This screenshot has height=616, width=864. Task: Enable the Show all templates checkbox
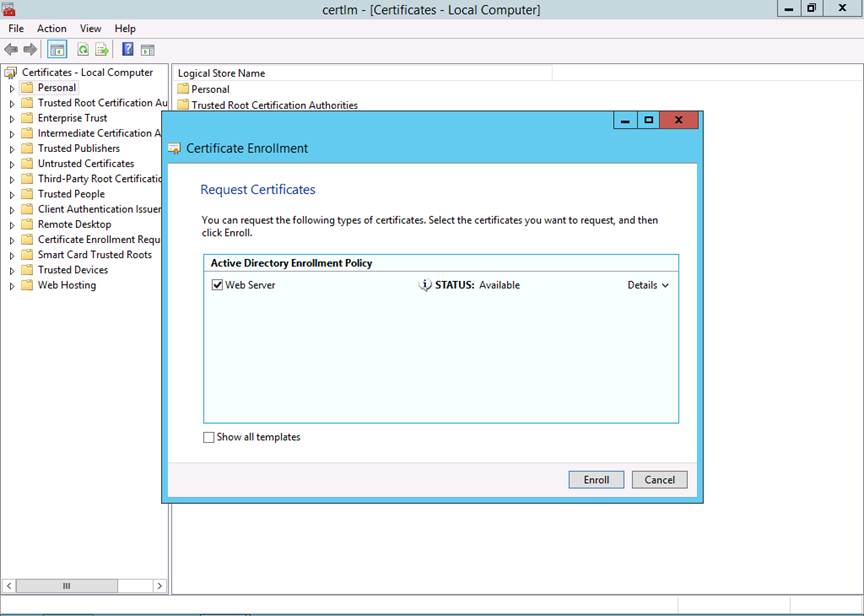click(x=209, y=437)
